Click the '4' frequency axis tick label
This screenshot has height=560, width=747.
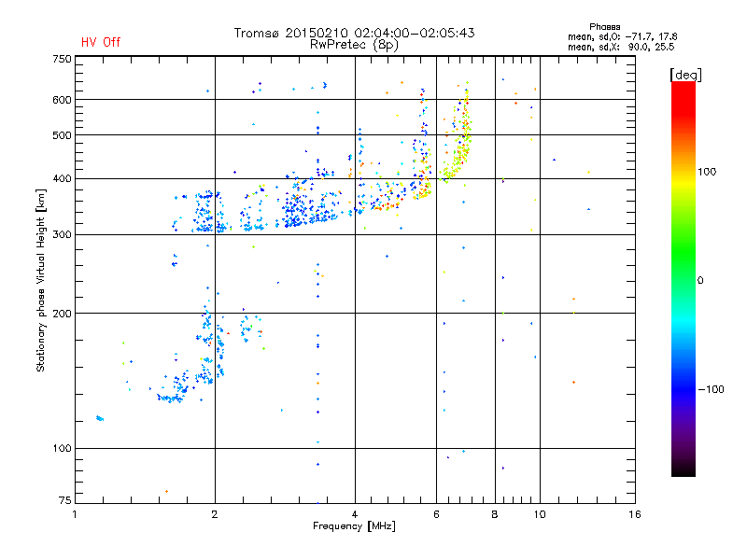coord(355,514)
